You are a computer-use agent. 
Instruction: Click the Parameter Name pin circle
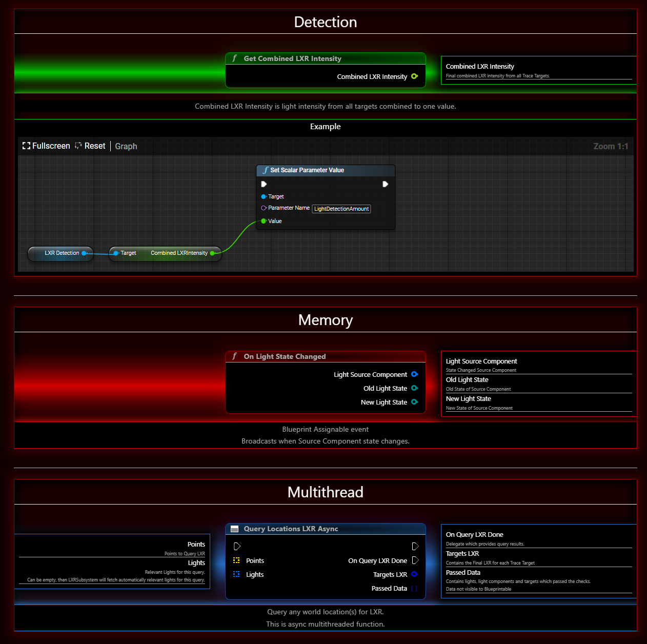264,208
